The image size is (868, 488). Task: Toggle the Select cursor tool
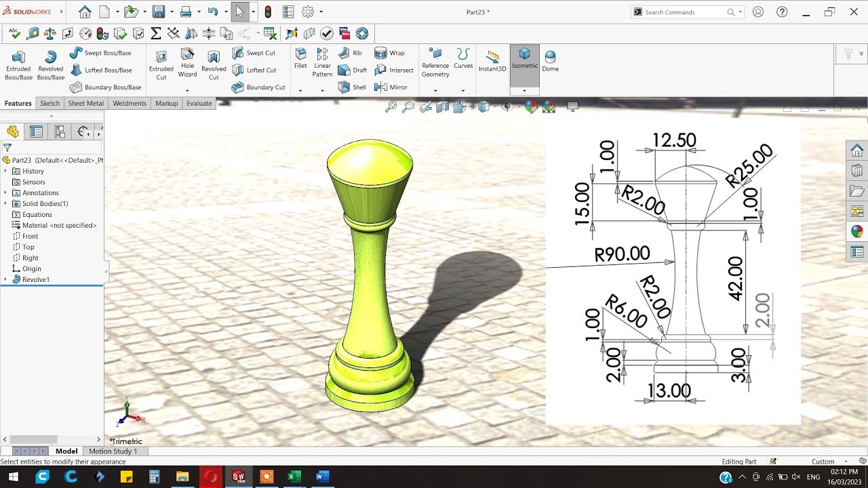pyautogui.click(x=239, y=12)
